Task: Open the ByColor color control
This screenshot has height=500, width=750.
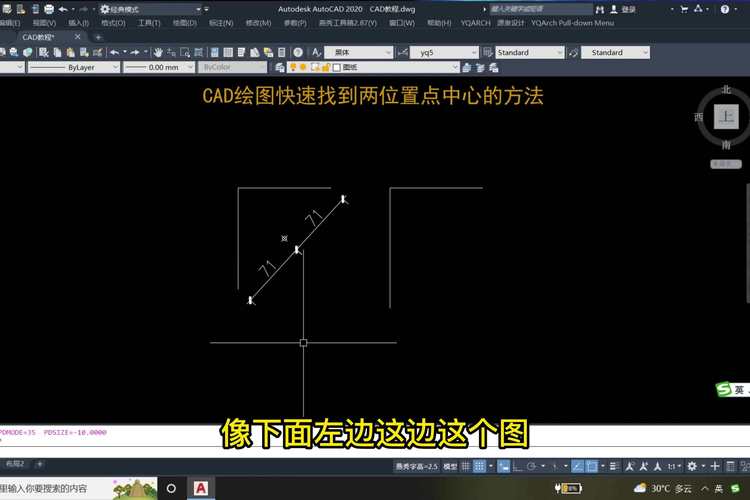Action: (x=230, y=67)
